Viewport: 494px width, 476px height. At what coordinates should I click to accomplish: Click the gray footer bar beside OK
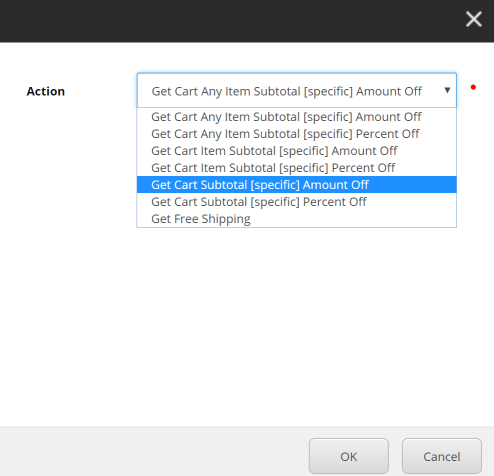pos(153,452)
